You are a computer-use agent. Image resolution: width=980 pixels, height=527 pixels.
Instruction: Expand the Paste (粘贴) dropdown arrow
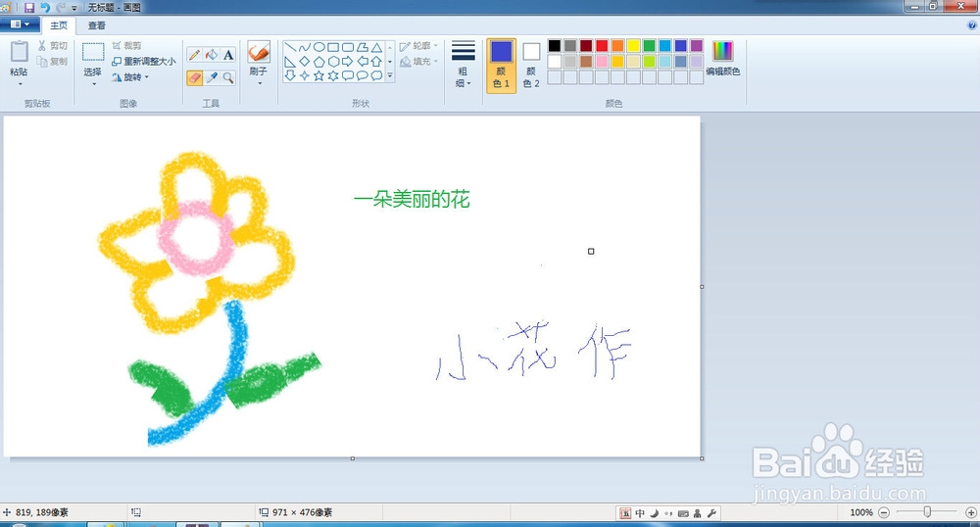(20, 83)
